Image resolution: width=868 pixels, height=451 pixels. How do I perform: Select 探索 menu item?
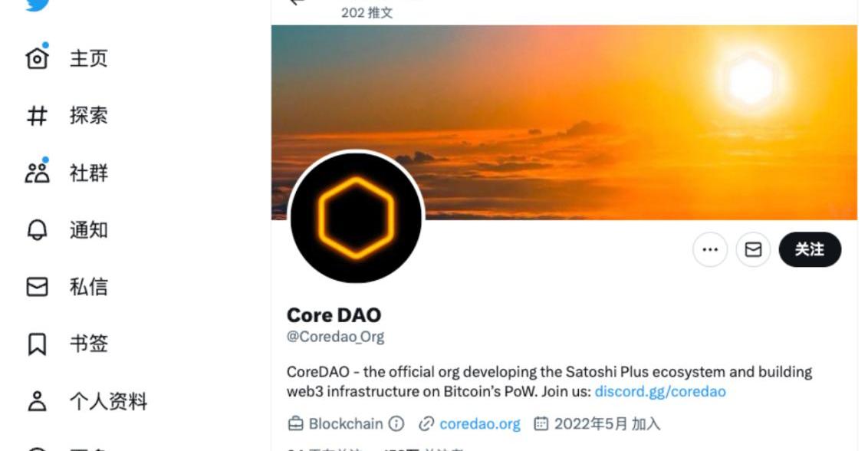(89, 115)
